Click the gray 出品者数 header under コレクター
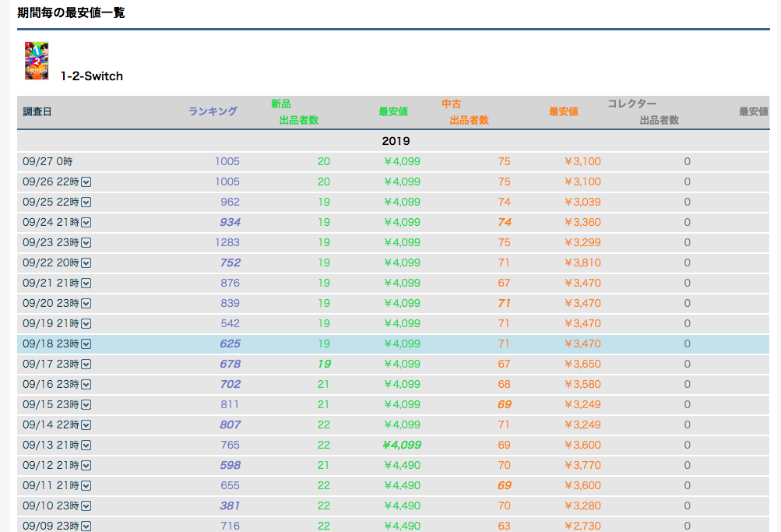Screen dimensions: 781x532 [x=660, y=120]
